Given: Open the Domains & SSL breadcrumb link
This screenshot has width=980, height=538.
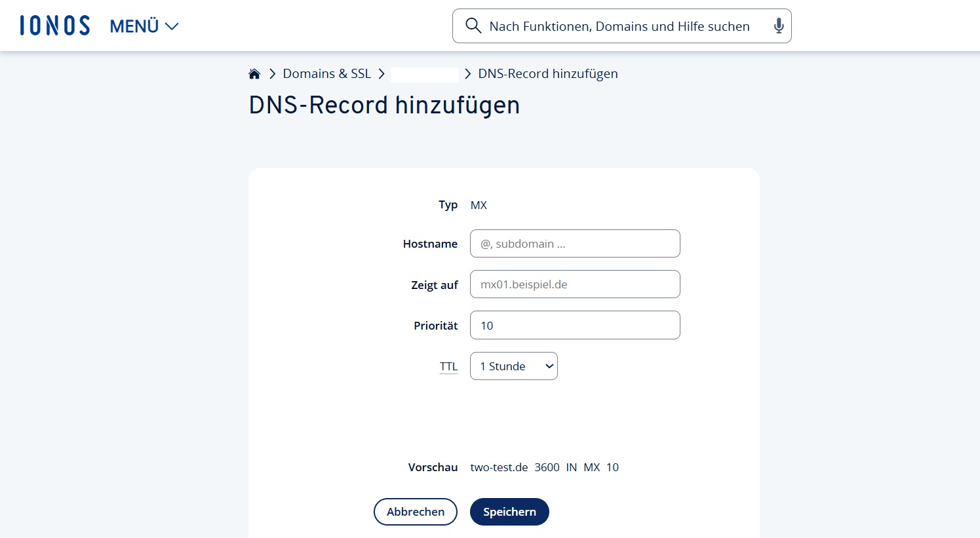Looking at the screenshot, I should click(x=326, y=73).
